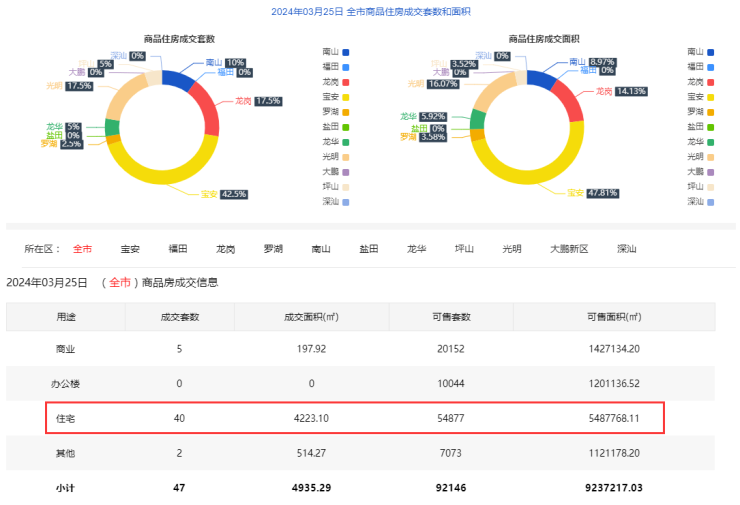Choose the 南山 district filter

321,249
